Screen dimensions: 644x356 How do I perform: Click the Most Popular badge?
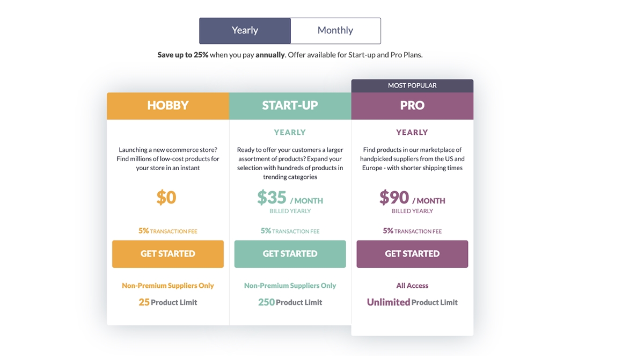point(412,85)
